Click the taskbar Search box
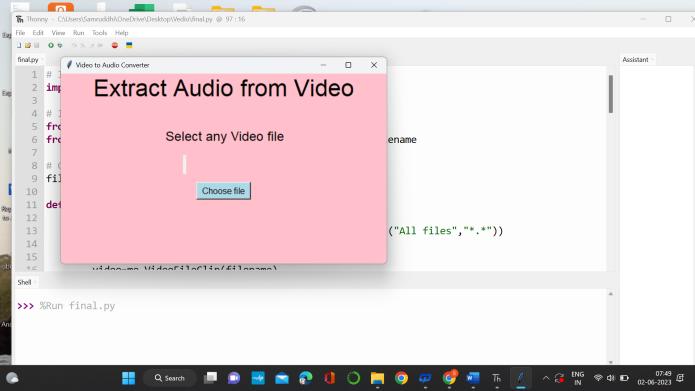Image resolution: width=695 pixels, height=391 pixels. [170, 378]
